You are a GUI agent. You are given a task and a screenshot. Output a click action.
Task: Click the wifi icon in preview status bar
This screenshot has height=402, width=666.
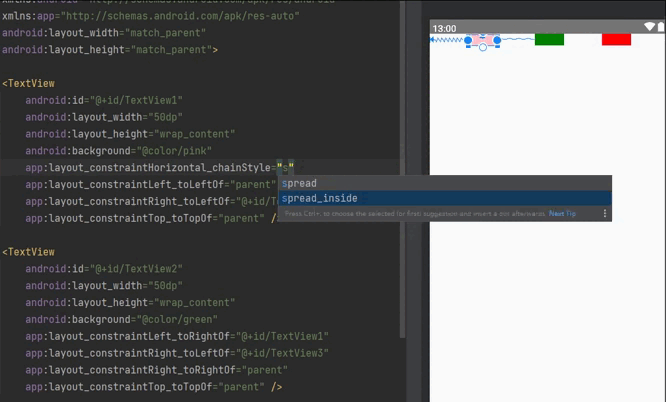(649, 27)
